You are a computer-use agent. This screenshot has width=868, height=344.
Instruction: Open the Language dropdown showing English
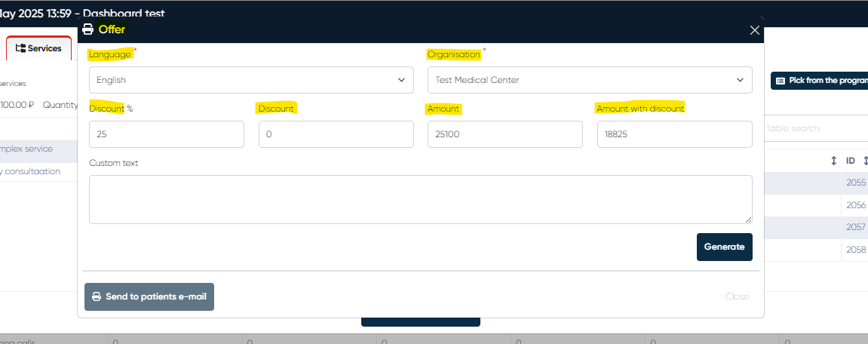[251, 80]
